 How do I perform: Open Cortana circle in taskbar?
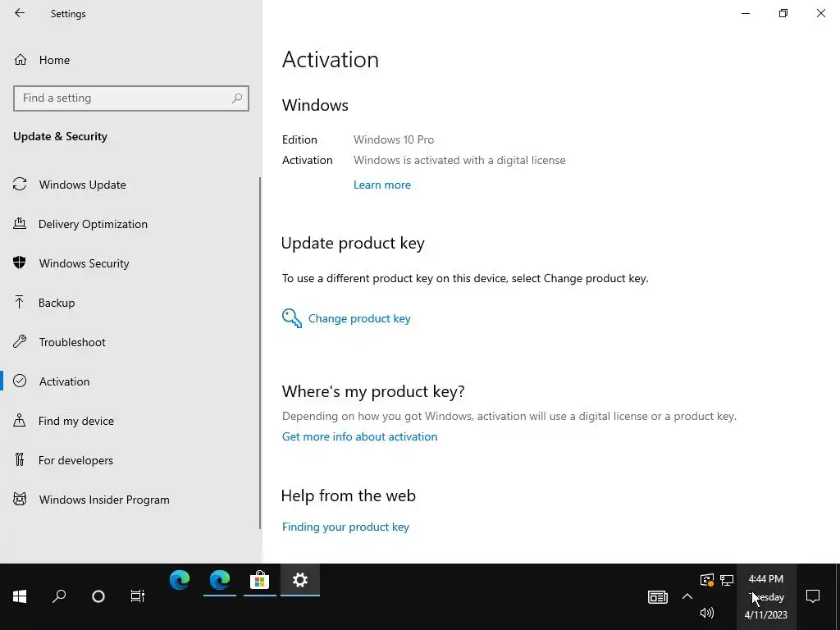click(98, 596)
